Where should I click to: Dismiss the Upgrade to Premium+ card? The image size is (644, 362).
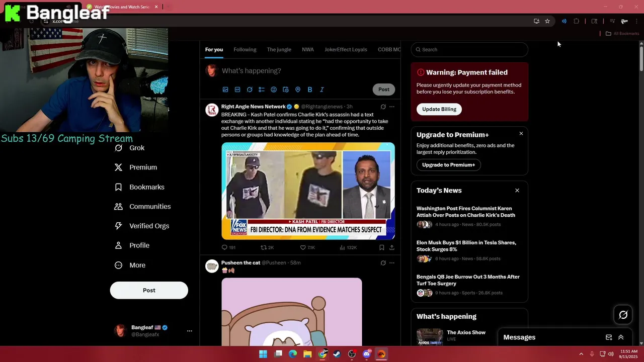pyautogui.click(x=521, y=134)
